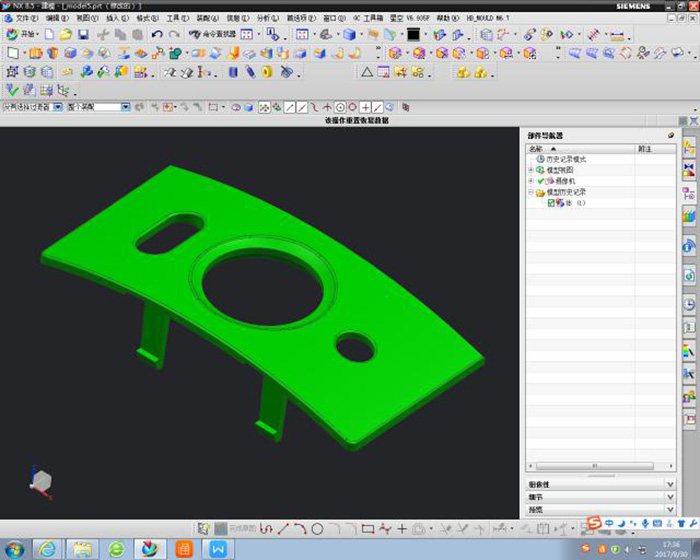Open the 文件 (File) menu
The image size is (700, 560).
[25, 18]
